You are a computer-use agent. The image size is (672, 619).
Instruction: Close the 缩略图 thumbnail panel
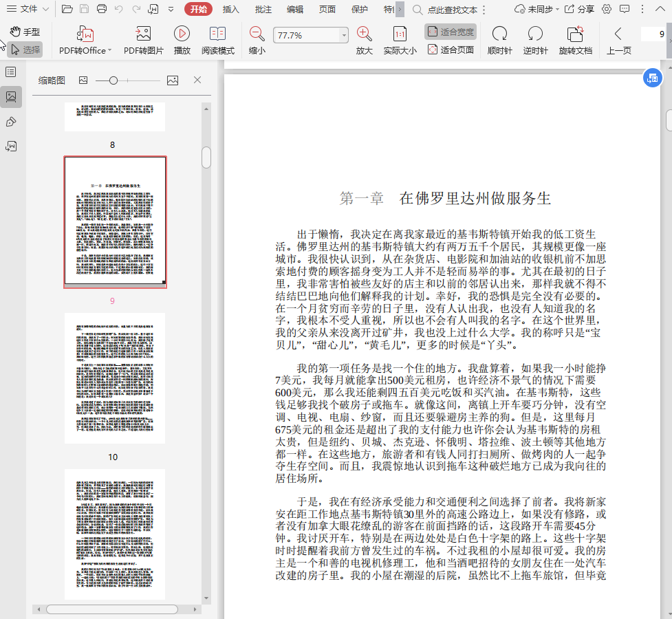[x=197, y=80]
